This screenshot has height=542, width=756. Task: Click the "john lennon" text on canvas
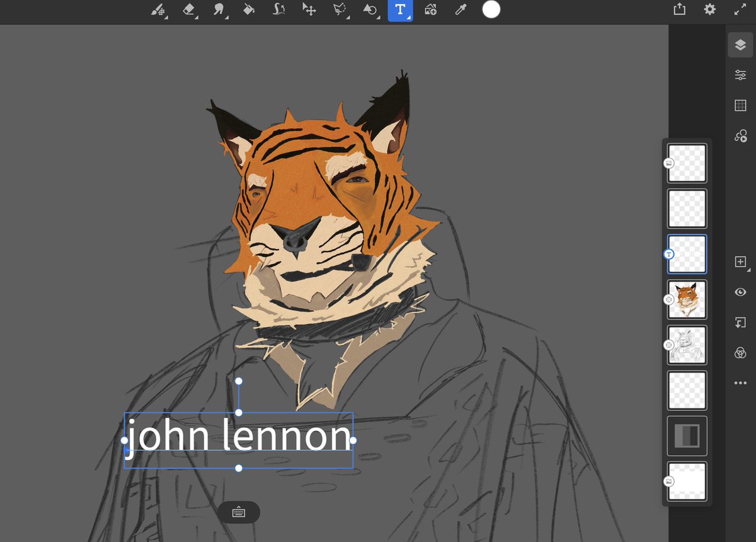pyautogui.click(x=239, y=437)
